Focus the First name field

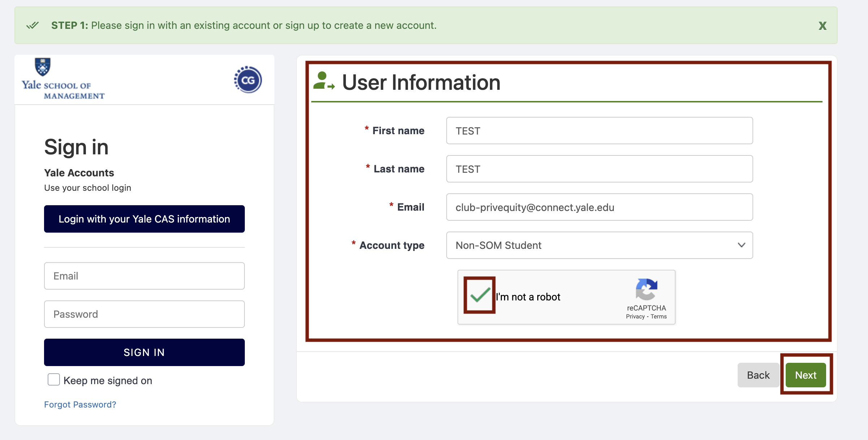599,131
